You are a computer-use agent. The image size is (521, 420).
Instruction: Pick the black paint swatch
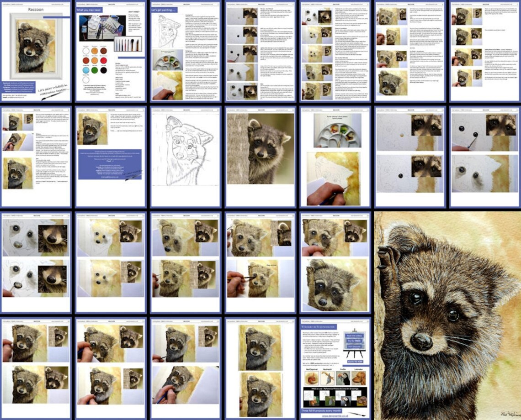(x=104, y=70)
